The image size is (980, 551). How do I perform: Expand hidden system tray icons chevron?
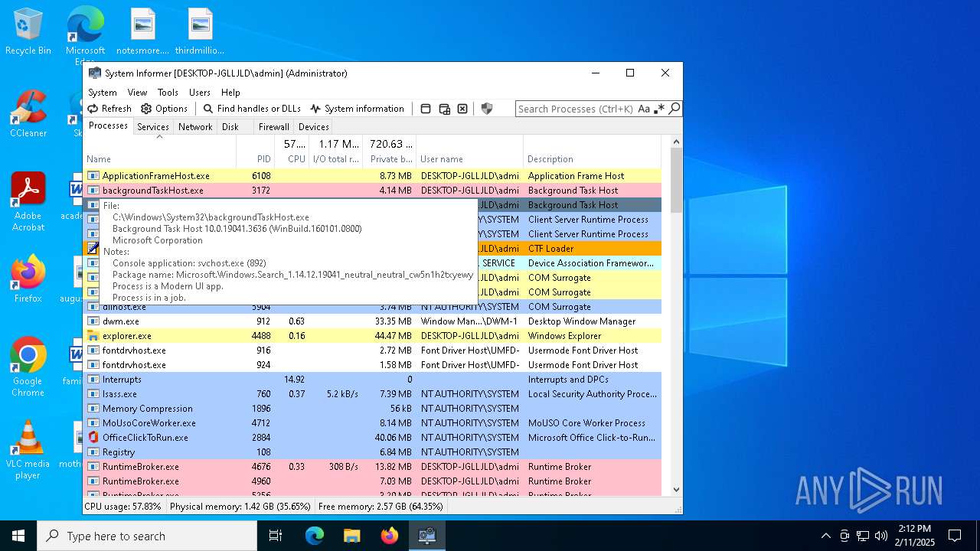point(825,536)
